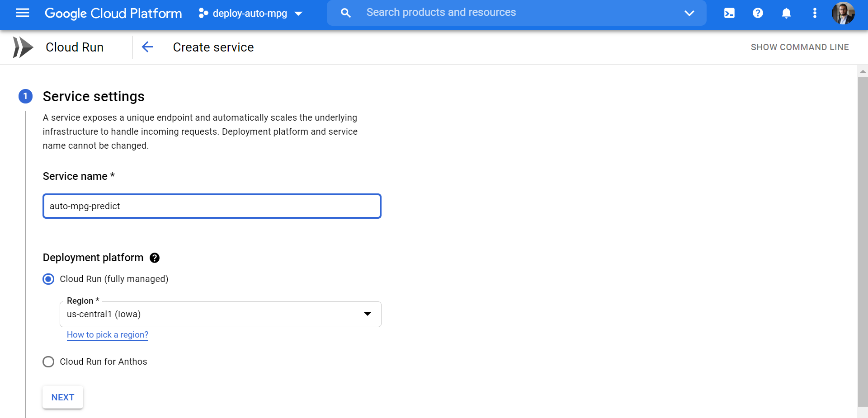Open the three-dot settings menu
Screen dimensions: 868x418
[815, 13]
